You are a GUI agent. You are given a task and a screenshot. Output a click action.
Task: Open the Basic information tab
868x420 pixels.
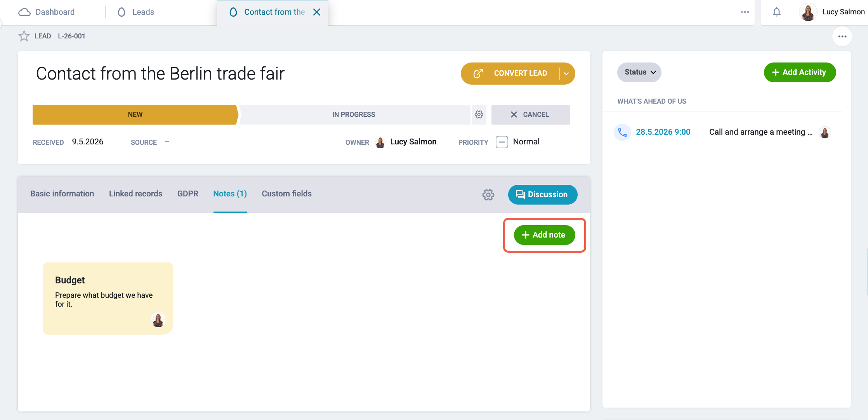point(62,194)
